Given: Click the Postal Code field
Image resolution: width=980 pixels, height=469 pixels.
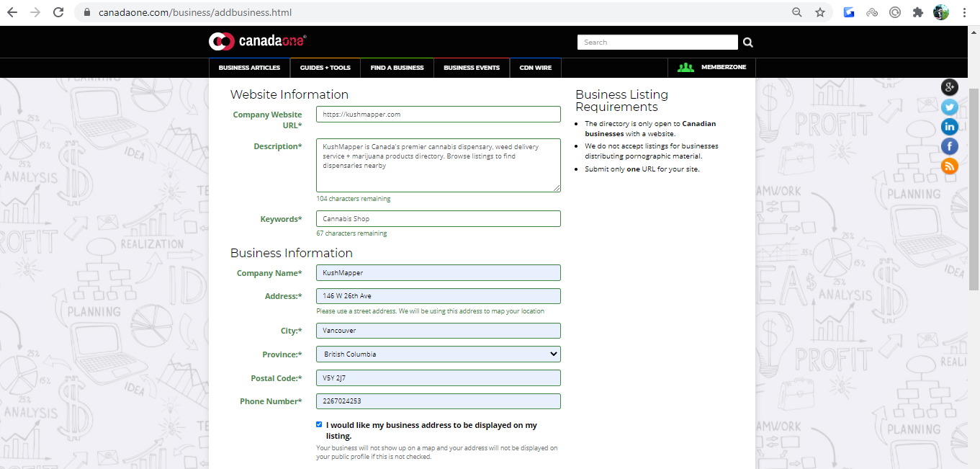Looking at the screenshot, I should point(439,378).
